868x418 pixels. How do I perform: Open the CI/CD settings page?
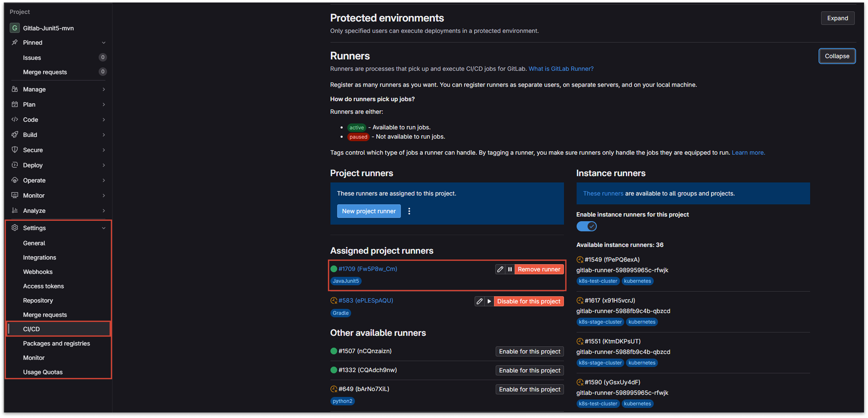coord(31,329)
